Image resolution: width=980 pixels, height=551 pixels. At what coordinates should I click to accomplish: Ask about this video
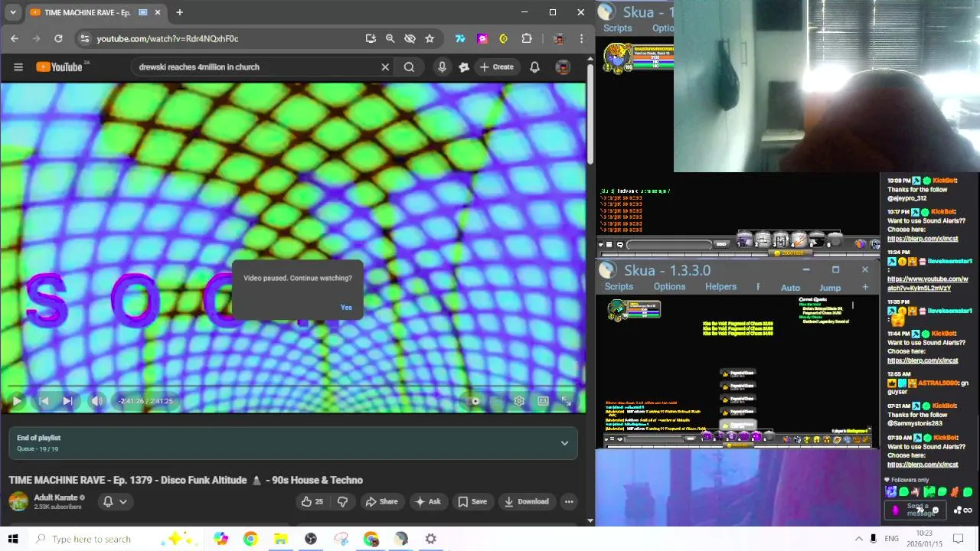pos(427,502)
